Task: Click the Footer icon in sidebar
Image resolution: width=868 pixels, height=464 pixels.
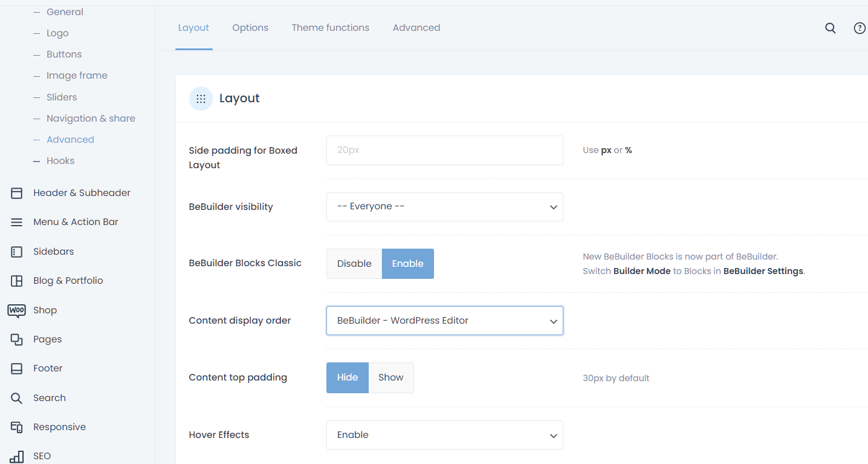Action: click(x=17, y=368)
